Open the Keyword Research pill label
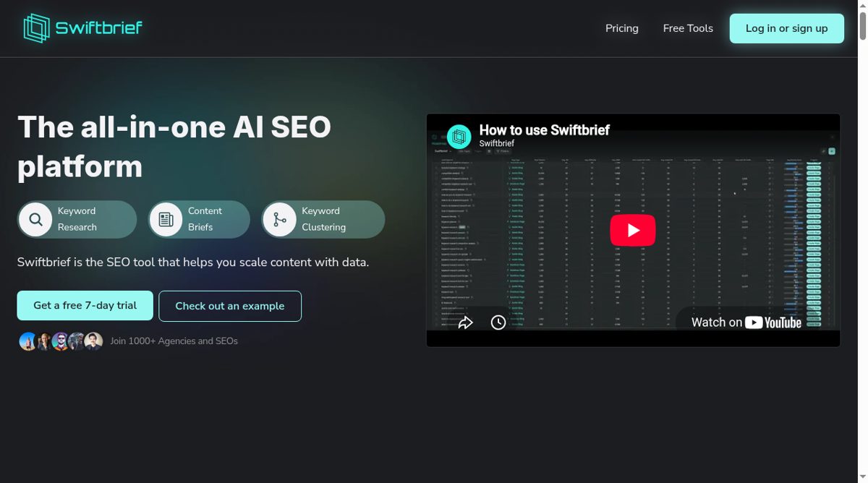The height and width of the screenshot is (483, 868). click(77, 219)
